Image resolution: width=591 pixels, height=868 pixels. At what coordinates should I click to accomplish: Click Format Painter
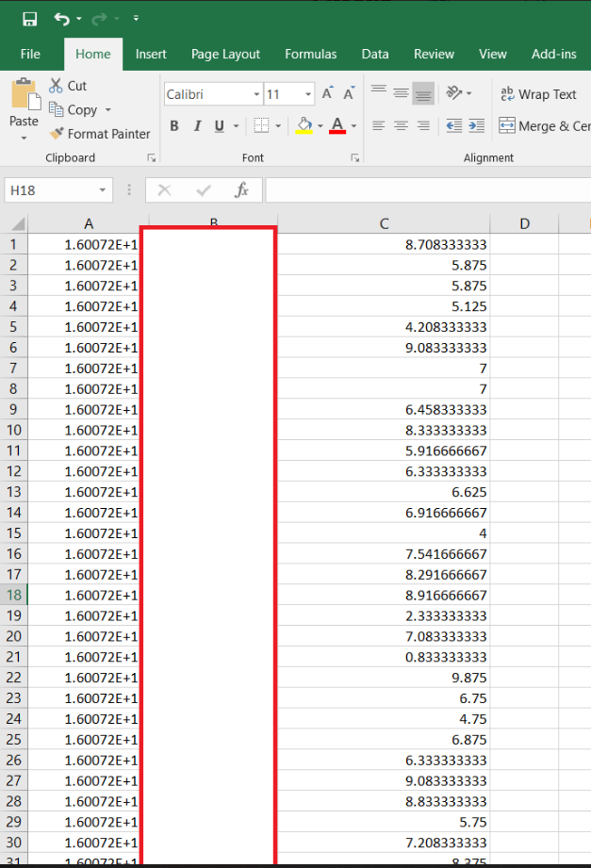coord(100,134)
